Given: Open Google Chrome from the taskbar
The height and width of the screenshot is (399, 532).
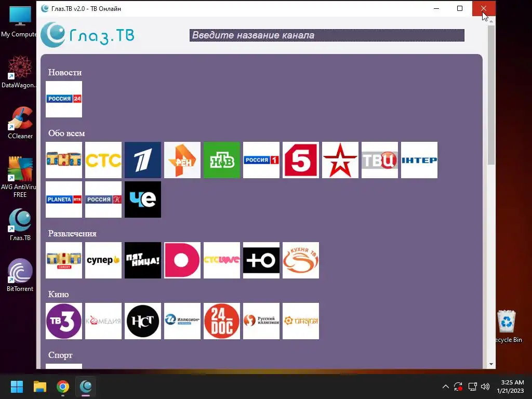Looking at the screenshot, I should 63,387.
